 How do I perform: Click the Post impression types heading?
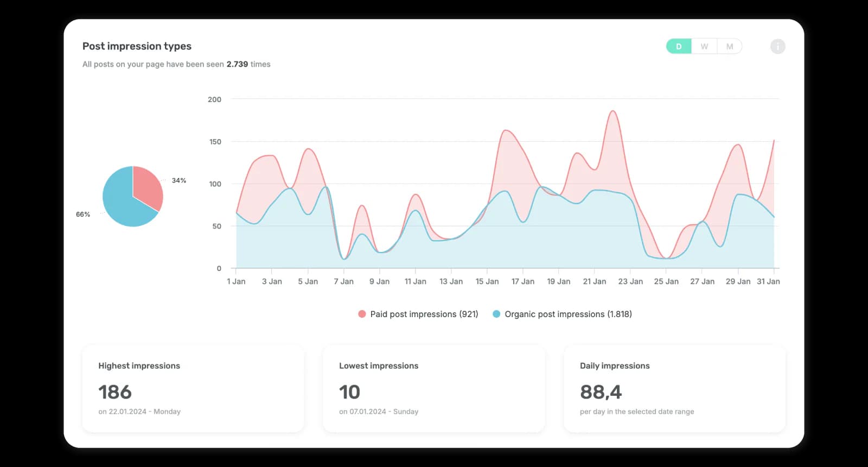(x=137, y=46)
